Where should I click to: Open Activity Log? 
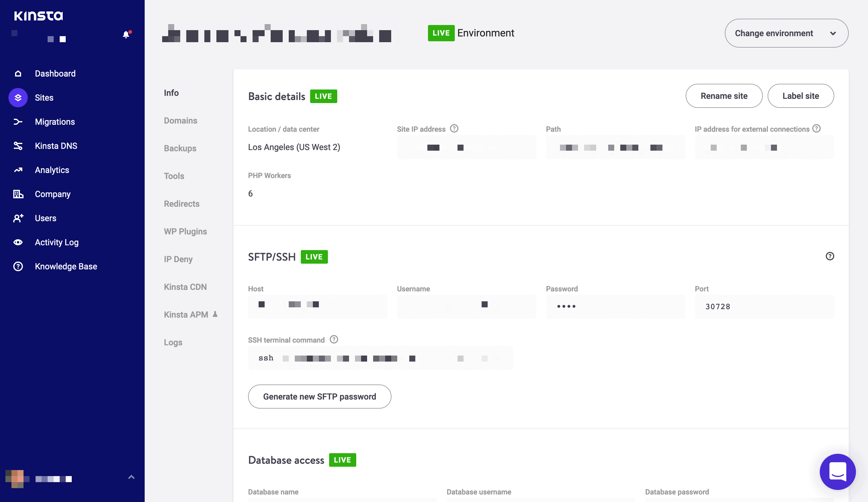[56, 242]
